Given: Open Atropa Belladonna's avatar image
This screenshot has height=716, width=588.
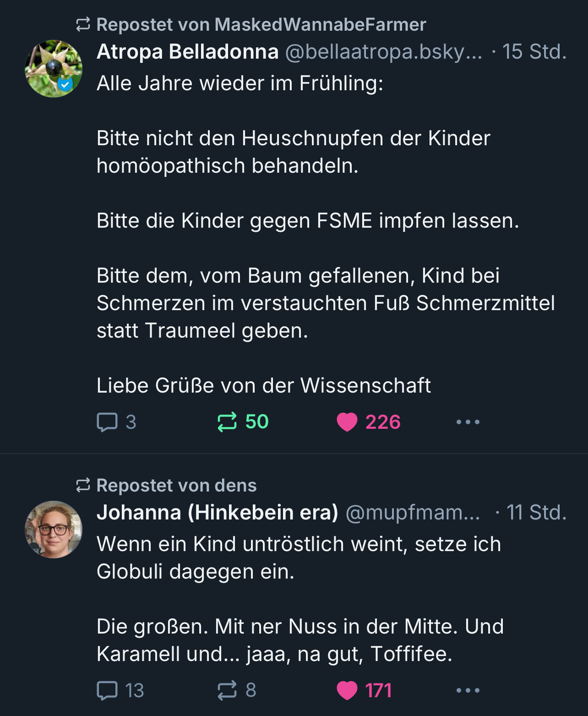Looking at the screenshot, I should (54, 69).
